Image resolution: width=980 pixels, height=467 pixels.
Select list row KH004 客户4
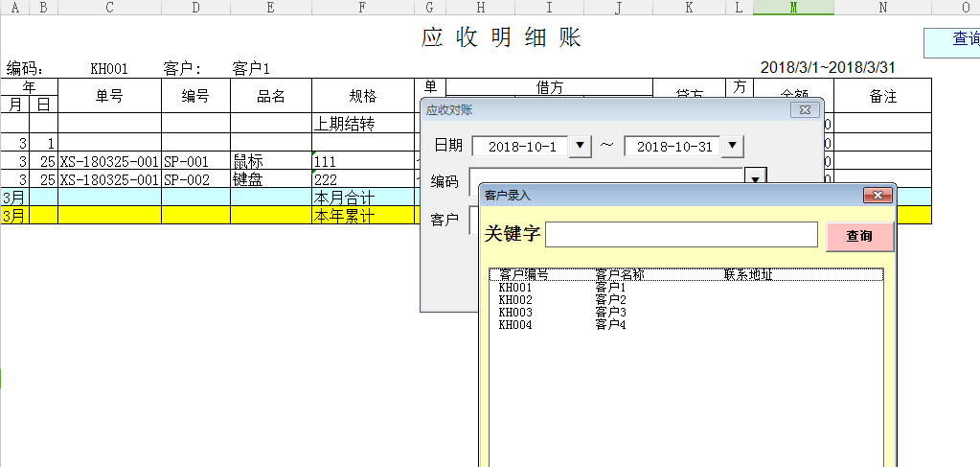click(686, 325)
